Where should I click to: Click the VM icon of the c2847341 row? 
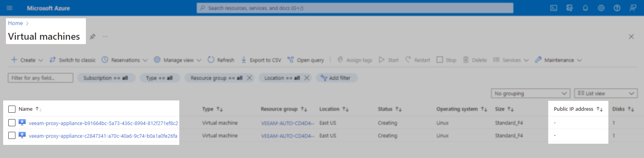22,135
